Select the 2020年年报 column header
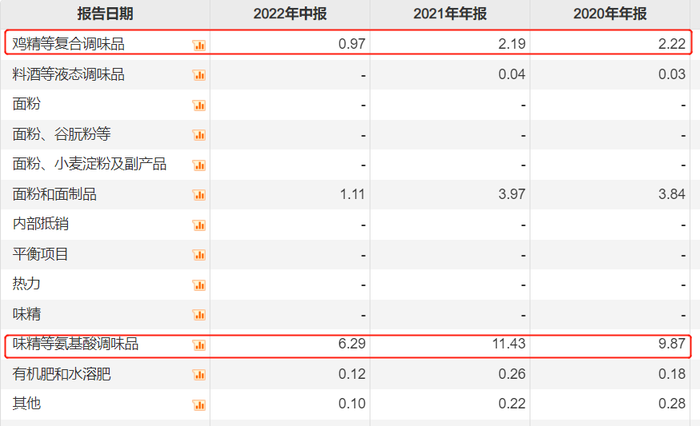The width and height of the screenshot is (700, 426). [610, 14]
